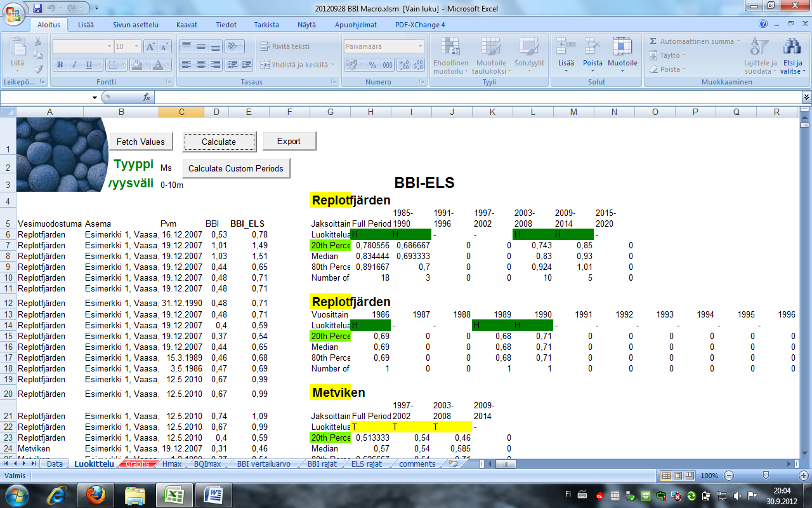Switch to the Näytä ribbon tab
This screenshot has height=508, width=812.
coord(306,25)
